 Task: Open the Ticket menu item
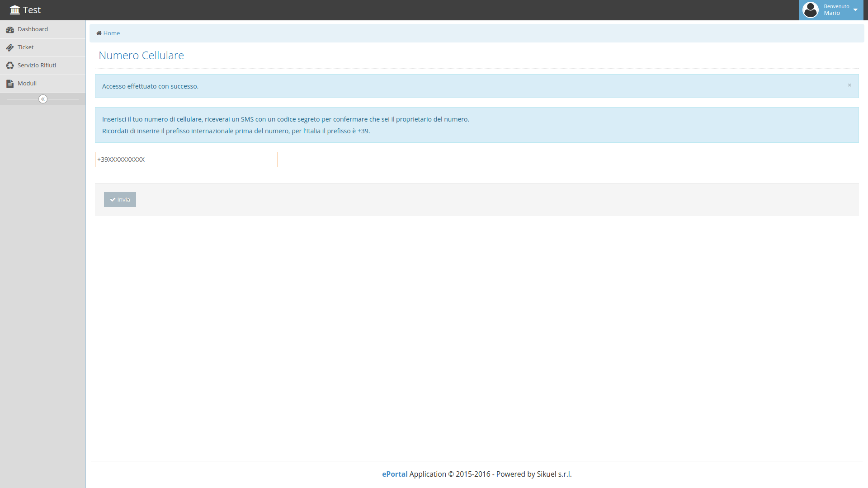click(26, 47)
